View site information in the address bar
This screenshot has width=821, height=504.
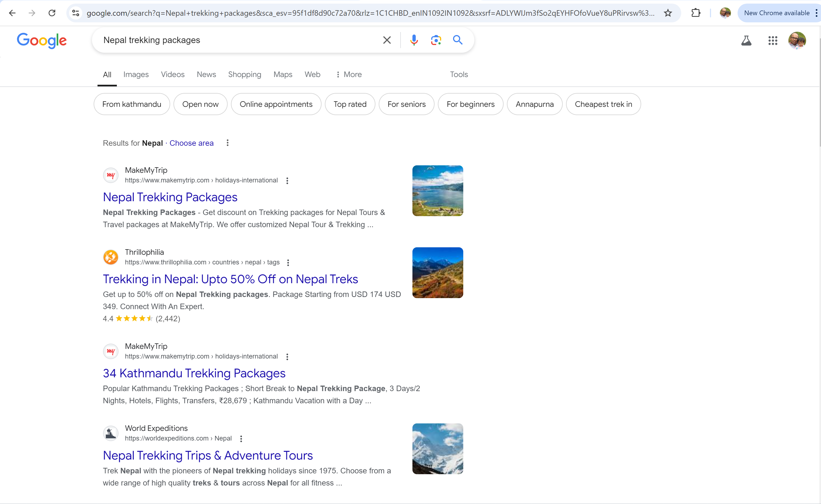click(76, 13)
